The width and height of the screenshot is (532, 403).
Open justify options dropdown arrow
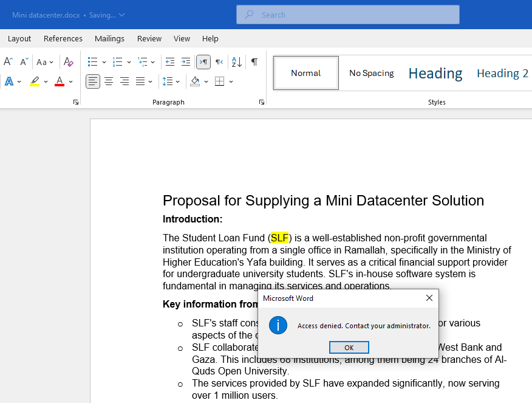point(150,81)
